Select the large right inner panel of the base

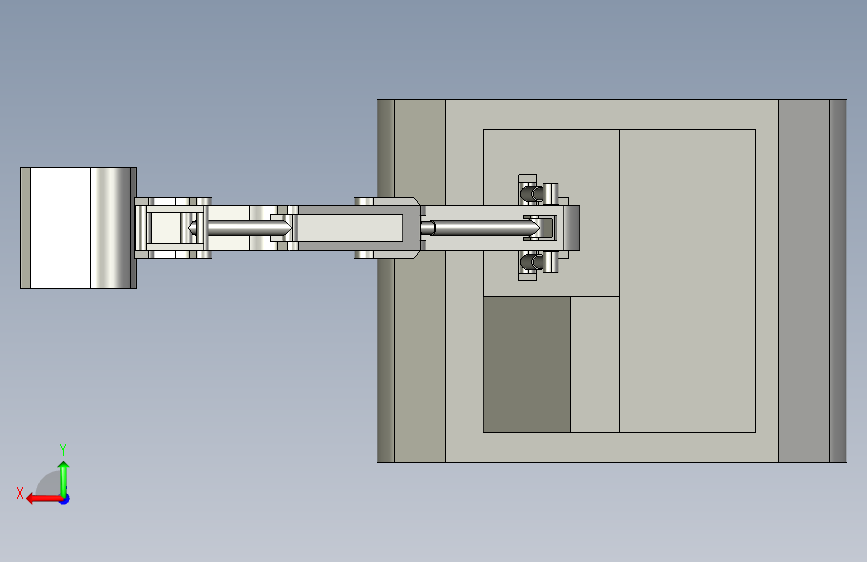tap(687, 281)
